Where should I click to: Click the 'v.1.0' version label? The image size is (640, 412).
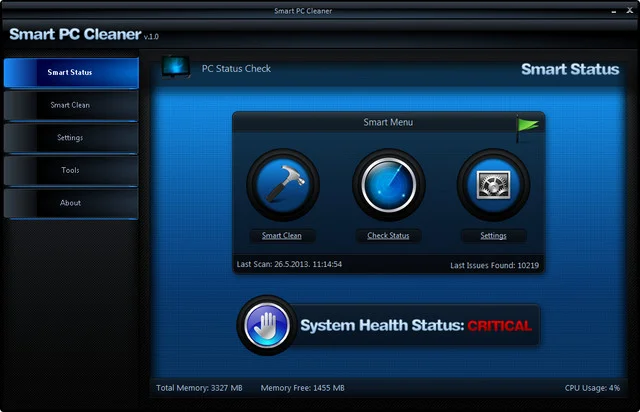(151, 37)
